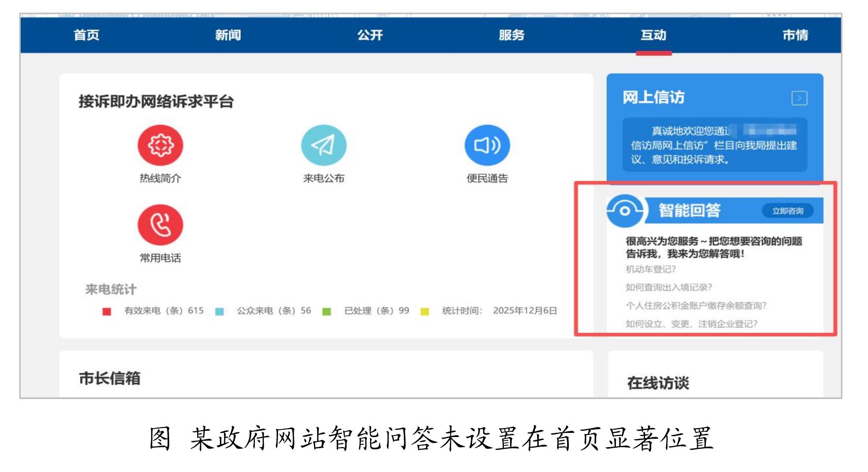868x472 pixels.
Task: Open the 市情 navigation tab
Action: click(795, 35)
